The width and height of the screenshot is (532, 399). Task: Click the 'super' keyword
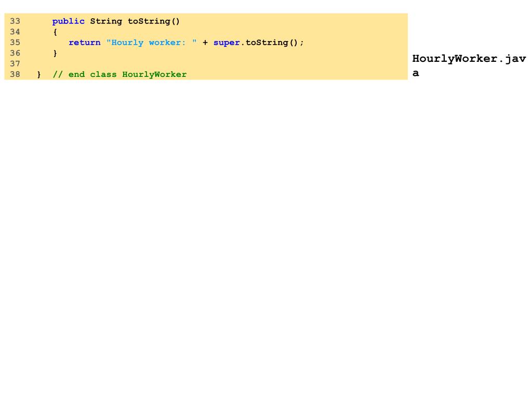[x=227, y=43]
